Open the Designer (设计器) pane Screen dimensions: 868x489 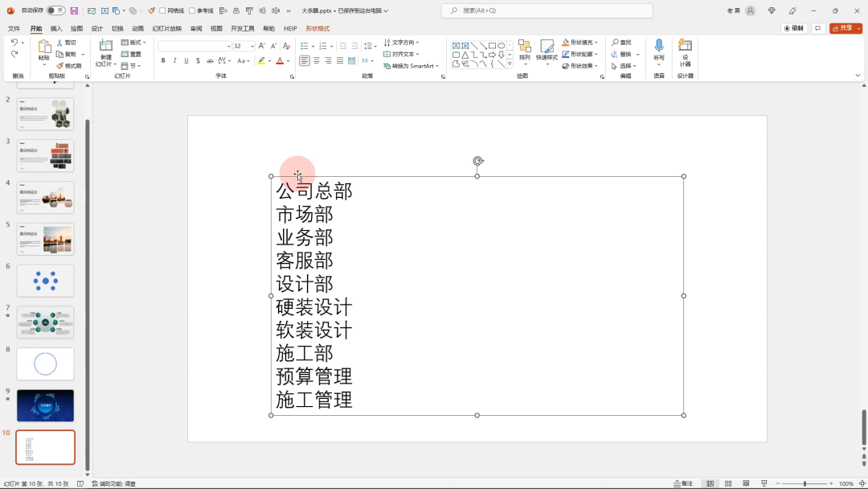tap(686, 52)
